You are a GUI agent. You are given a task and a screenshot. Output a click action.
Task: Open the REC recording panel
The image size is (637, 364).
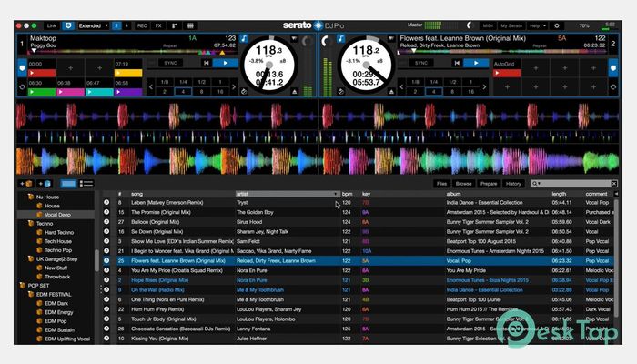142,25
